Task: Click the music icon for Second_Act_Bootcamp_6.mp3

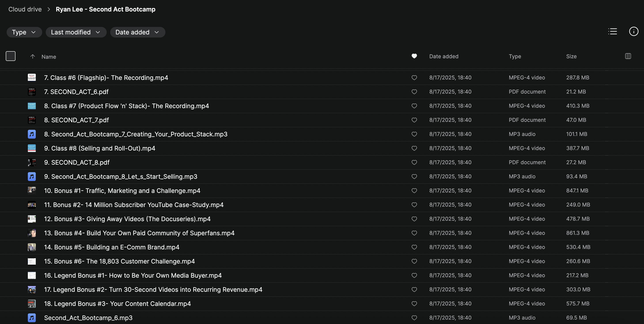Action: pyautogui.click(x=32, y=318)
